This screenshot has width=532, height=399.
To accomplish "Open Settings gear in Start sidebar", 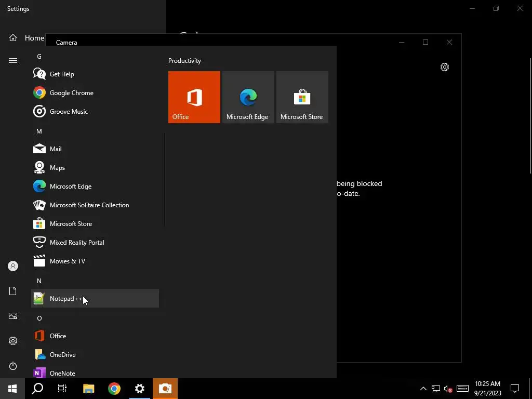I will pos(13,341).
